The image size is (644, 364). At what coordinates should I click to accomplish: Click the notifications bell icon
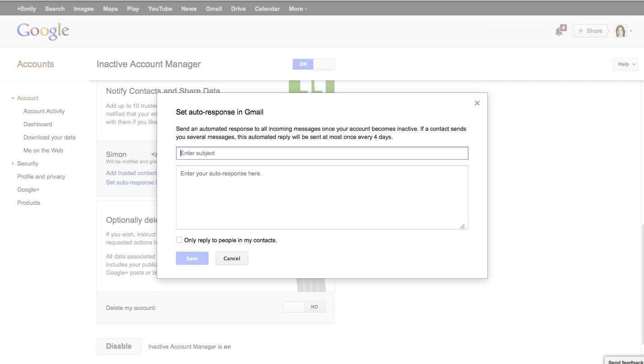tap(559, 31)
